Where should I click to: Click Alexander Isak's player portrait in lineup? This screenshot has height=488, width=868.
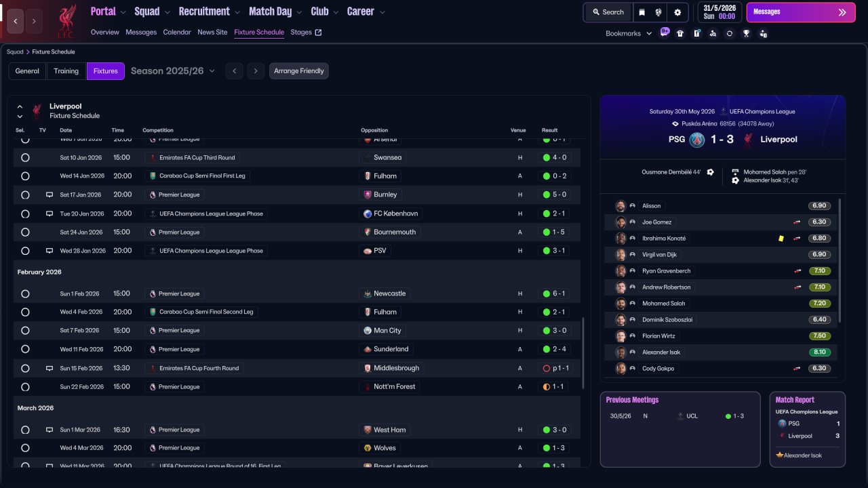point(620,352)
